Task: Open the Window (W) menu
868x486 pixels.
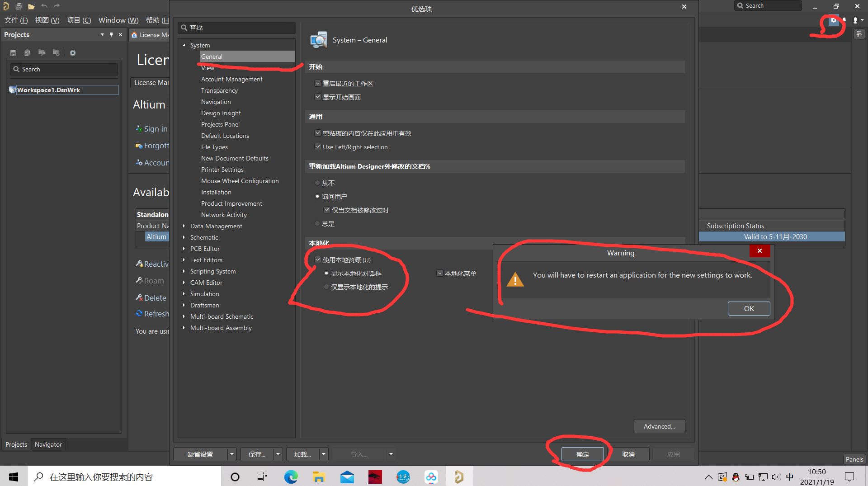Action: coord(118,20)
